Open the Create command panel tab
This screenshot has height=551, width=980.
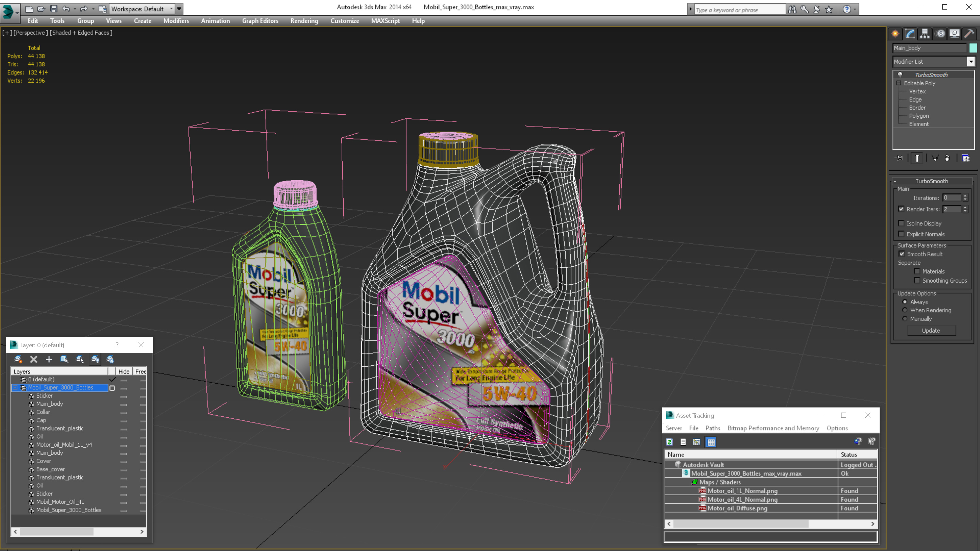point(895,34)
